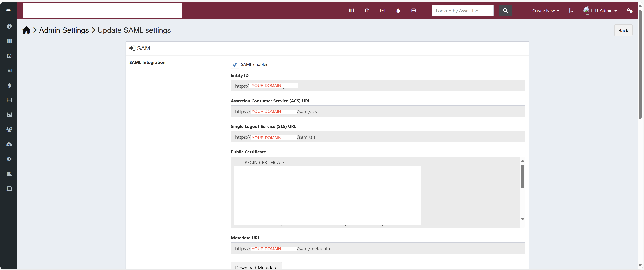Click the Licenses floppy icon in top bar
644x270 pixels.
[367, 10]
